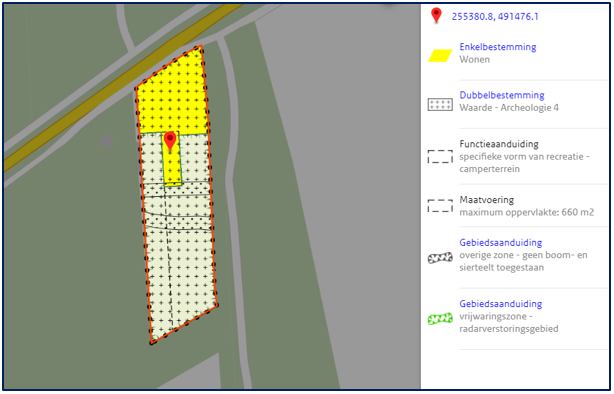This screenshot has width=614, height=394.
Task: Click the red pin icon beside the coordinates
Action: click(x=436, y=16)
